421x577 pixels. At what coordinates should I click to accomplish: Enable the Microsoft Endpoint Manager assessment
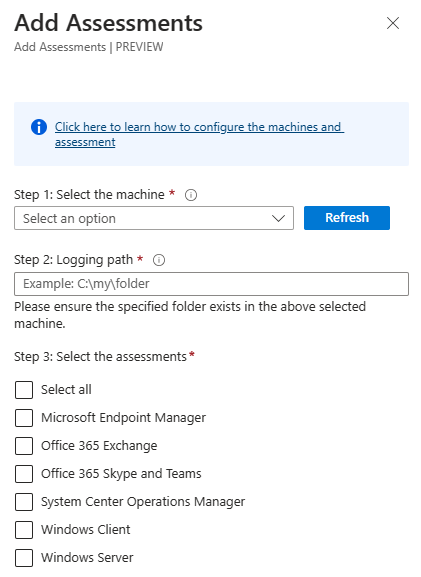(x=24, y=418)
